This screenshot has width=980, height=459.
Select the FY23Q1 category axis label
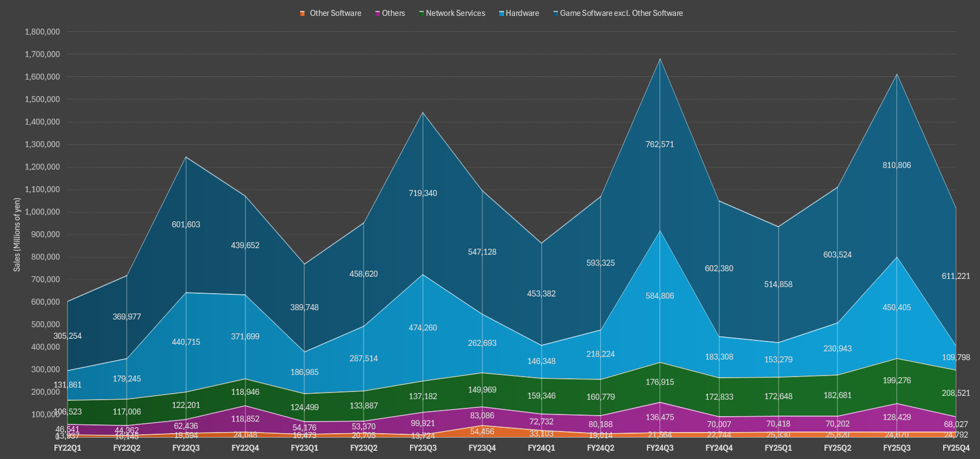coord(304,448)
